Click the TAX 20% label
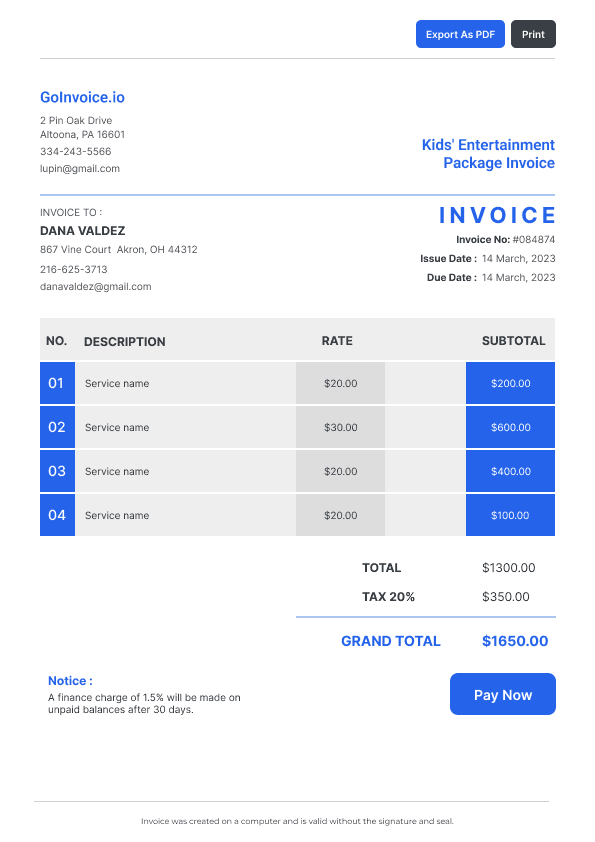Image resolution: width=595 pixels, height=842 pixels. [388, 597]
